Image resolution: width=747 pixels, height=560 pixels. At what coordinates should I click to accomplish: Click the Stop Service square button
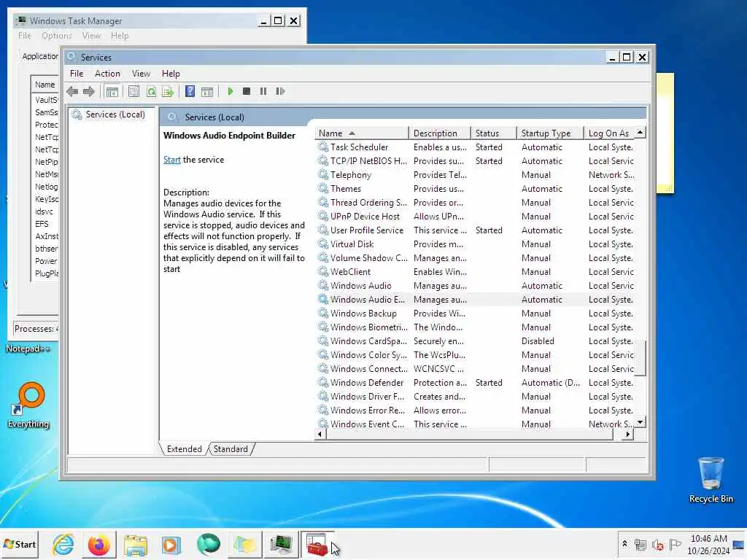[247, 91]
